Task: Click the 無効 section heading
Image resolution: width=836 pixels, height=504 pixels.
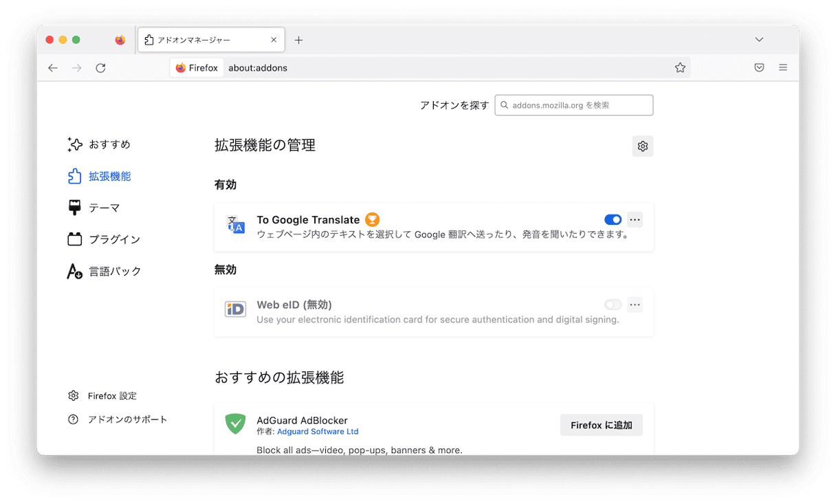Action: tap(225, 270)
